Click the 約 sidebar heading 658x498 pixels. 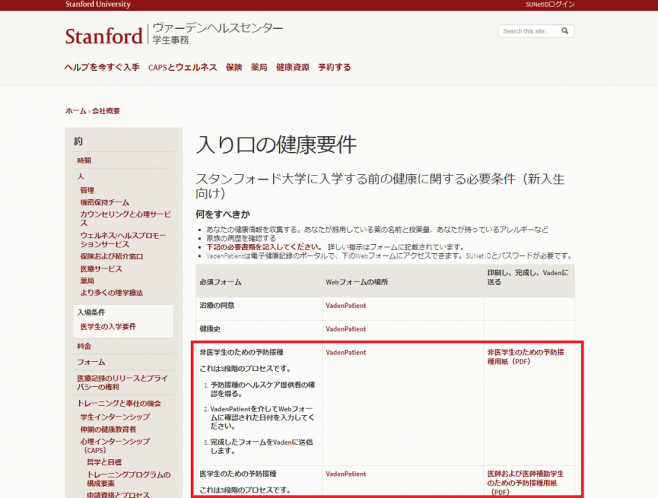coord(78,141)
